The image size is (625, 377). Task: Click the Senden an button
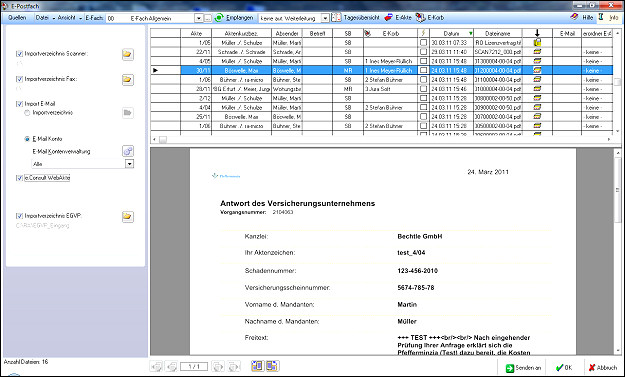[x=523, y=367]
